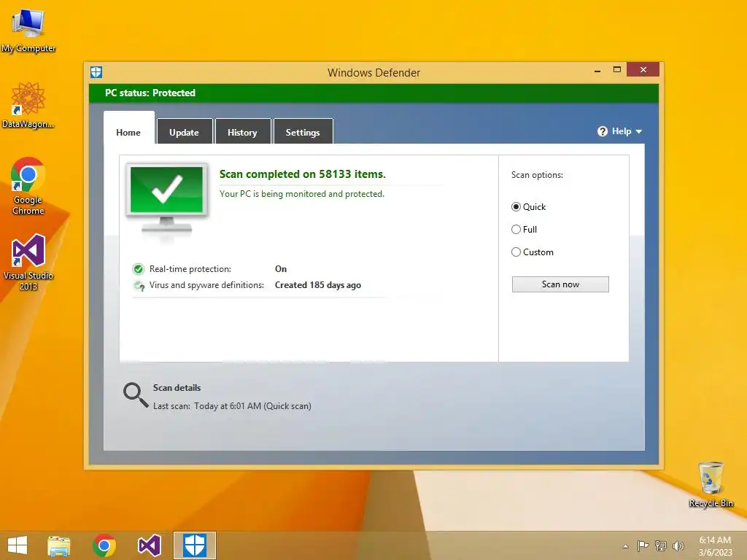Open Action Center flag icon in tray
The width and height of the screenshot is (747, 560).
(x=643, y=545)
